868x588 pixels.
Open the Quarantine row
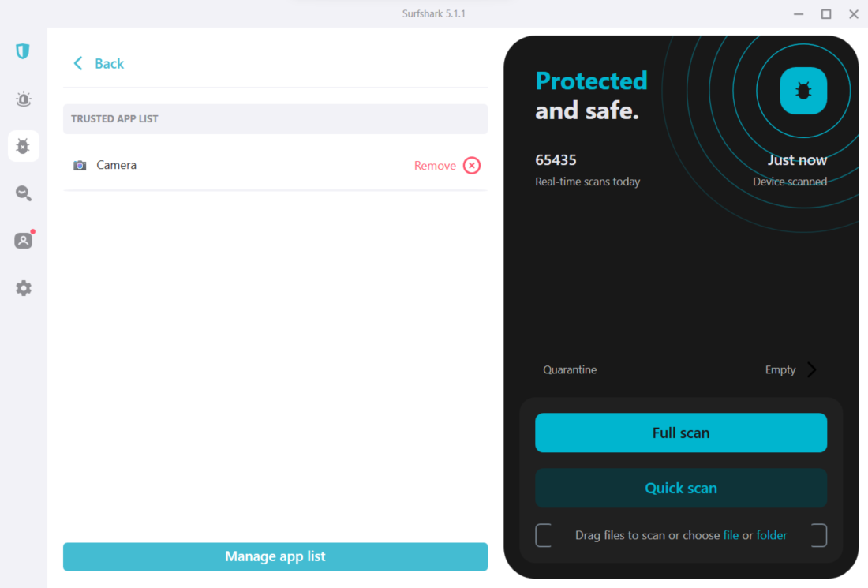click(570, 370)
